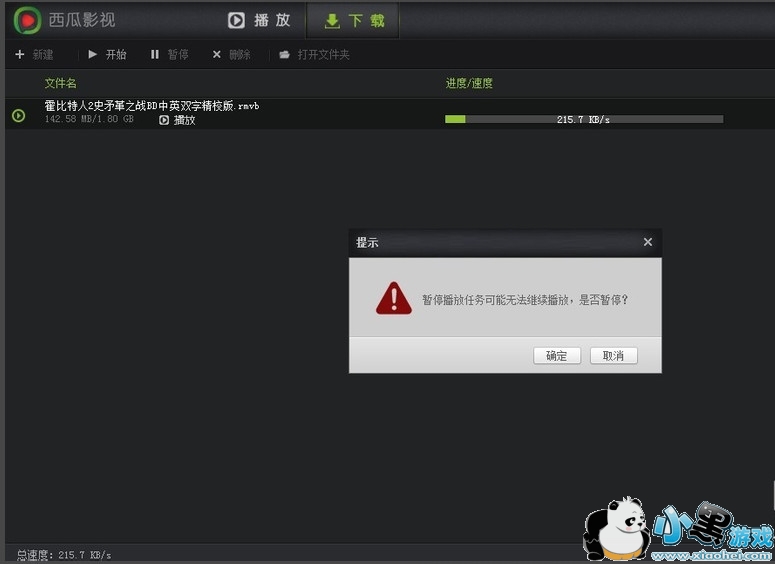Image resolution: width=775 pixels, height=564 pixels.
Task: Click the dialog message 暂停播放任务可能无法继续播放
Action: pos(525,300)
